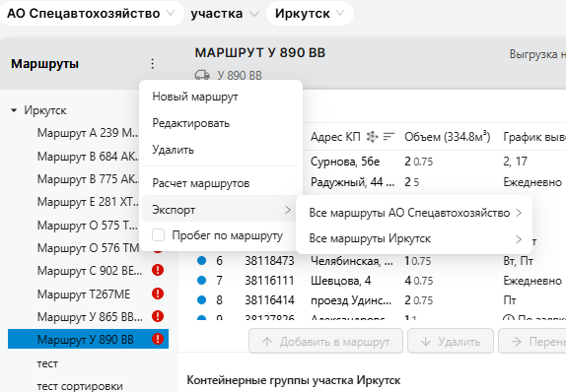Screen dimensions: 566x392
Task: Click the cluster icon next to Адрес КП
Action: tap(372, 137)
